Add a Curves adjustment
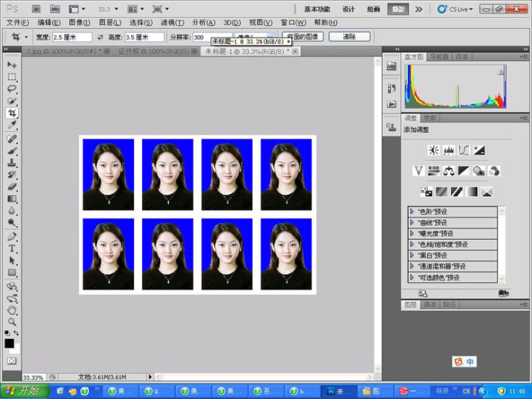This screenshot has width=532, height=399. (x=464, y=150)
